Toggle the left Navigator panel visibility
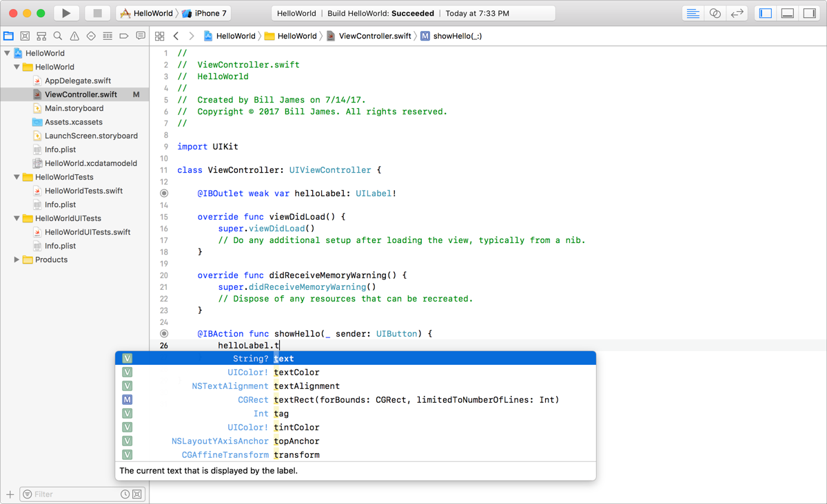 click(766, 13)
